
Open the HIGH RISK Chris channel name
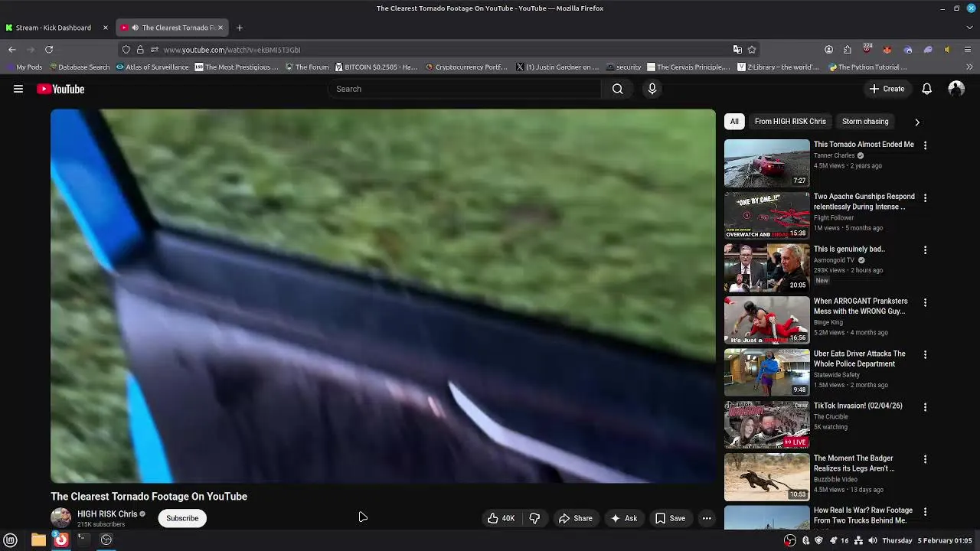pos(107,514)
